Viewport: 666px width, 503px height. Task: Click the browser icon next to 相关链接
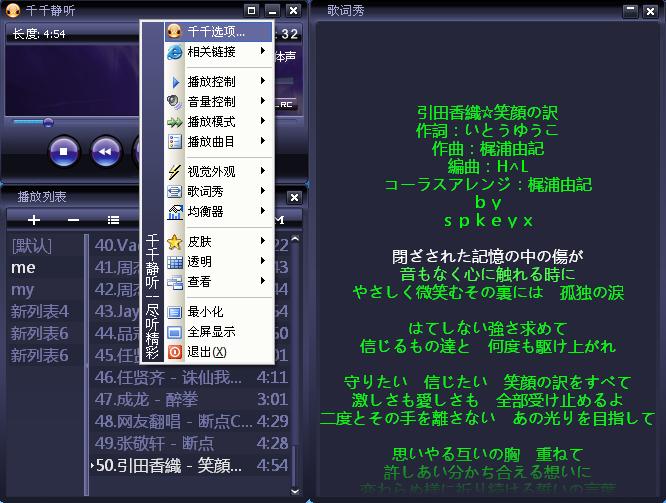pos(175,52)
